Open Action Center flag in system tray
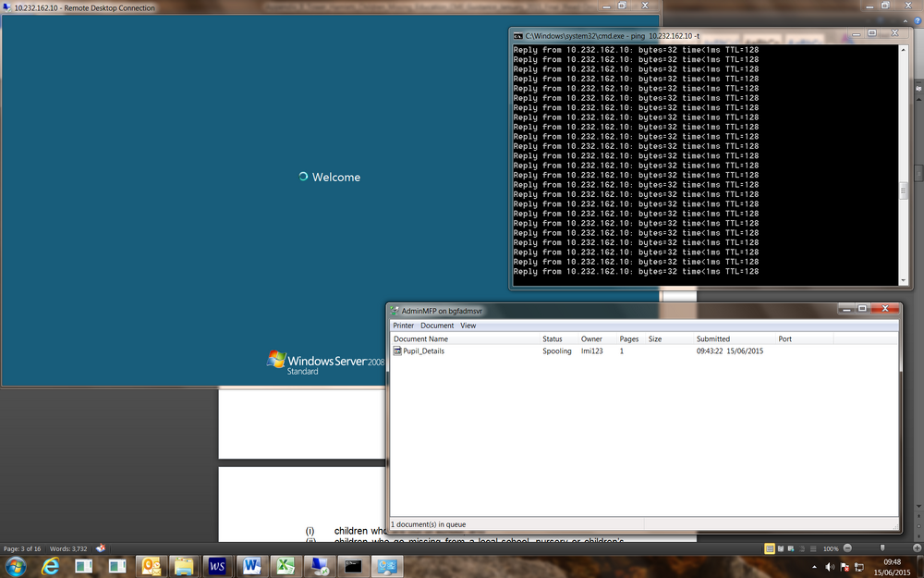This screenshot has width=924, height=578. click(845, 568)
